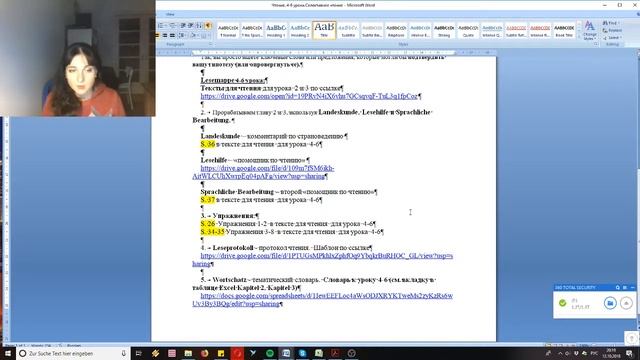Click Replace in the Editing group
The height and width of the screenshot is (360, 640).
click(612, 31)
